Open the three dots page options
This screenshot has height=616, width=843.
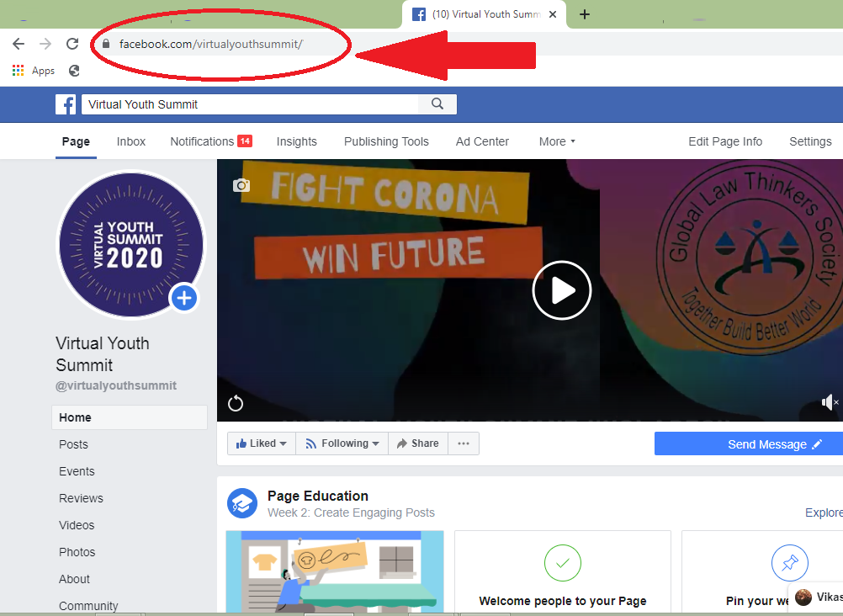464,443
